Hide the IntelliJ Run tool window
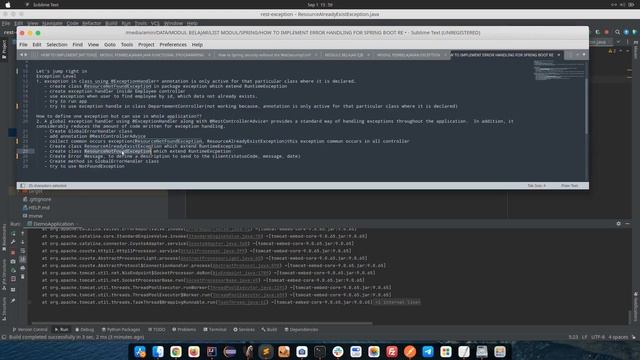The height and width of the screenshot is (360, 640). click(x=627, y=224)
